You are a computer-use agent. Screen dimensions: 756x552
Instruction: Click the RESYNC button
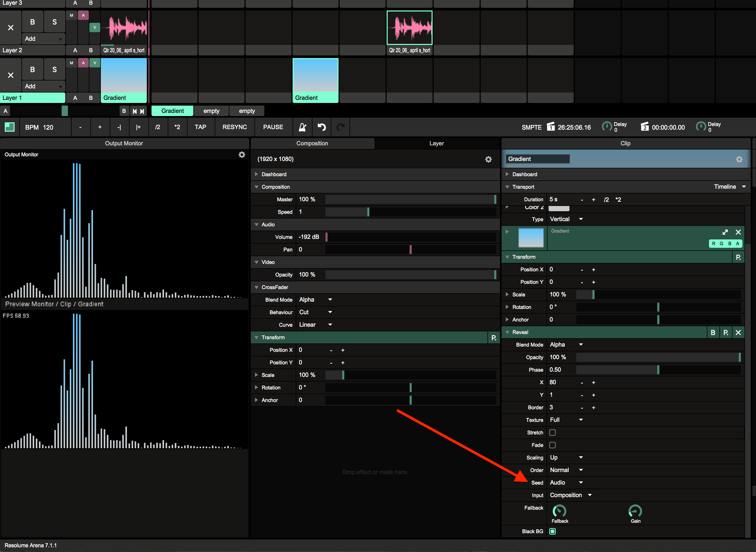point(234,127)
